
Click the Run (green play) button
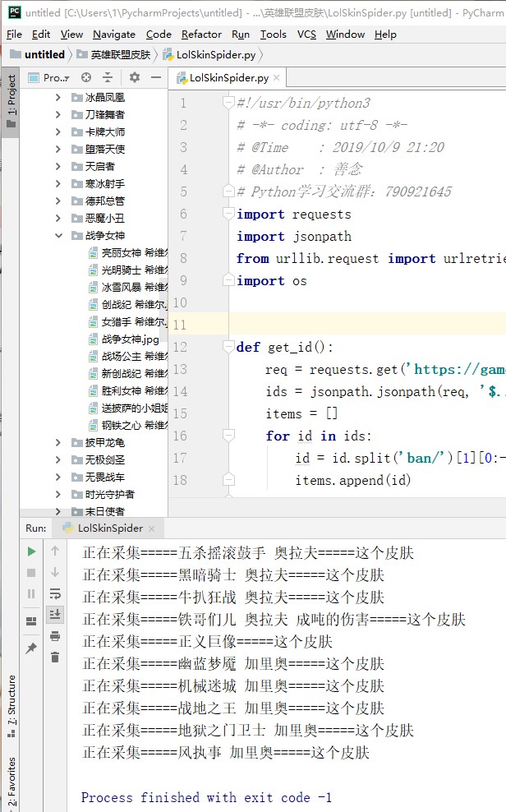(x=31, y=551)
